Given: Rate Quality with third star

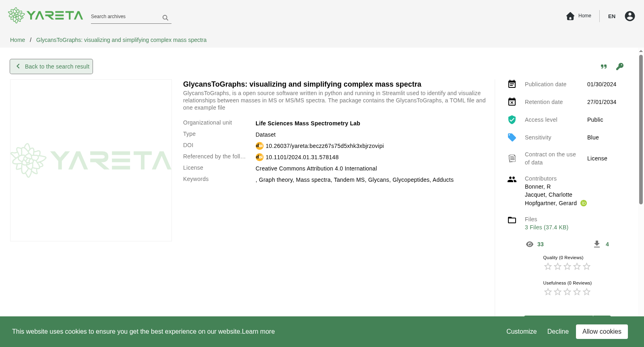Looking at the screenshot, I should [567, 266].
